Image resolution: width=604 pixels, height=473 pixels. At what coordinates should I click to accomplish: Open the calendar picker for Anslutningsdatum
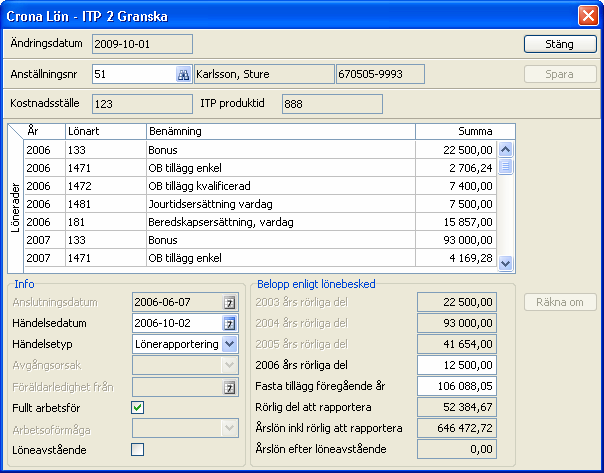(229, 303)
